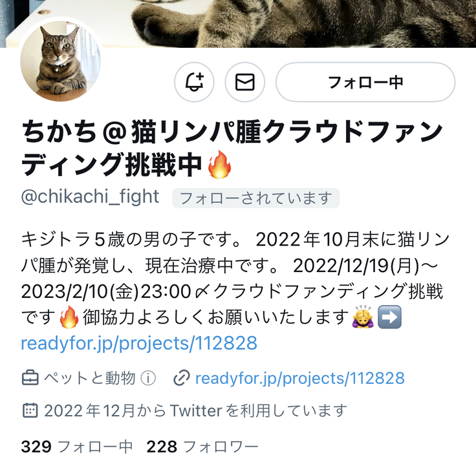The width and height of the screenshot is (476, 468).
Task: Click the ペットと動物 category label
Action: (x=90, y=378)
